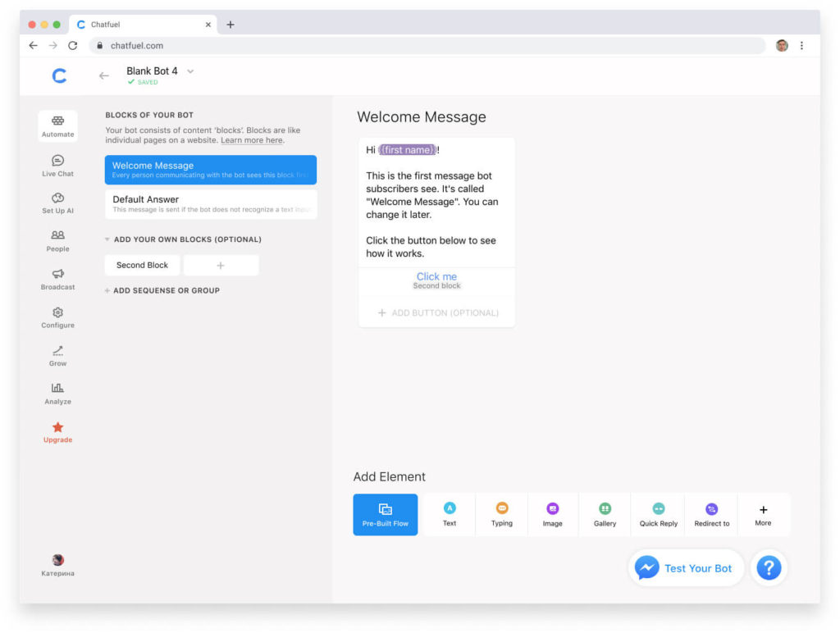
Task: Open the Grow section
Action: click(x=58, y=356)
